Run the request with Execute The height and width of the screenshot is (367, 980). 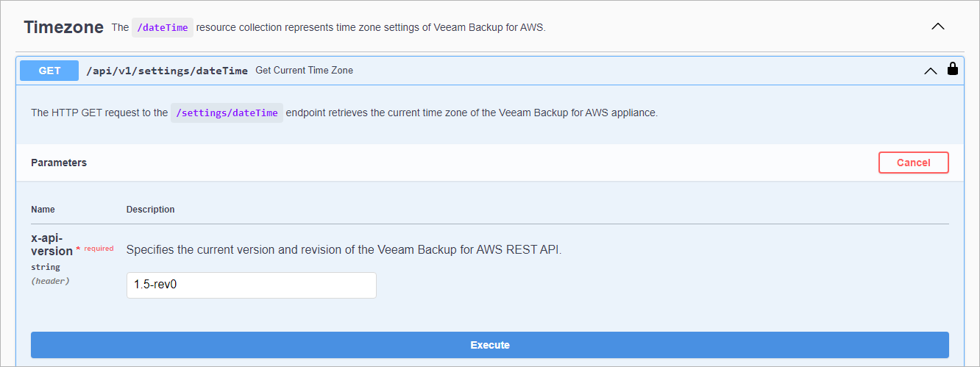489,345
